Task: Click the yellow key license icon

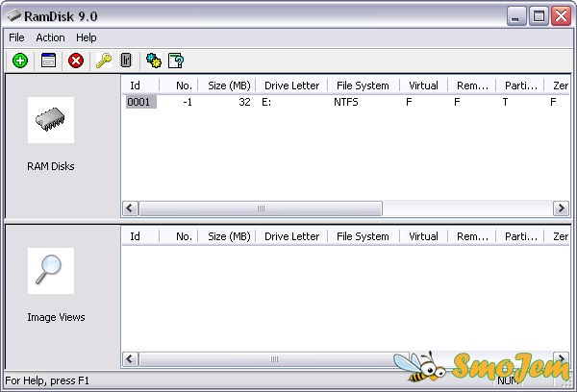Action: pos(104,61)
